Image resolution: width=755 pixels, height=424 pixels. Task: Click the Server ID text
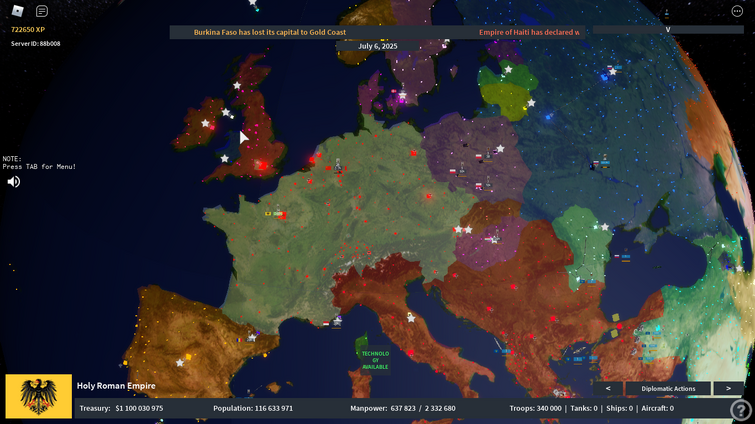(36, 43)
